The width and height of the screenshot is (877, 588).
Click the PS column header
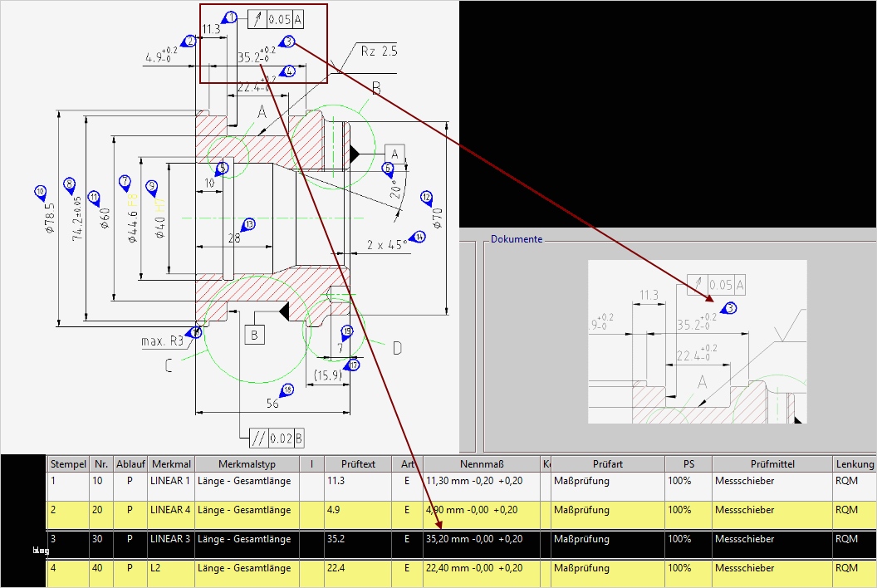[688, 463]
